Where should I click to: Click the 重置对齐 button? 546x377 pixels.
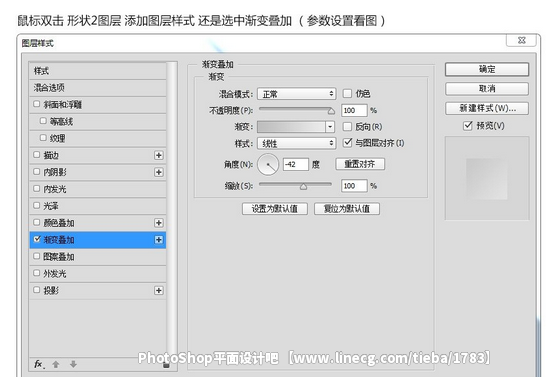(360, 164)
